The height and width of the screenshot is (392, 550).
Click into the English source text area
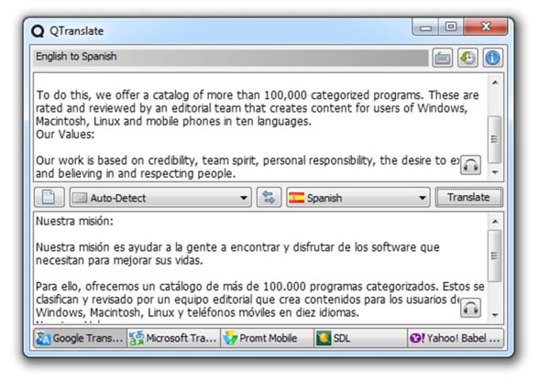[260, 127]
